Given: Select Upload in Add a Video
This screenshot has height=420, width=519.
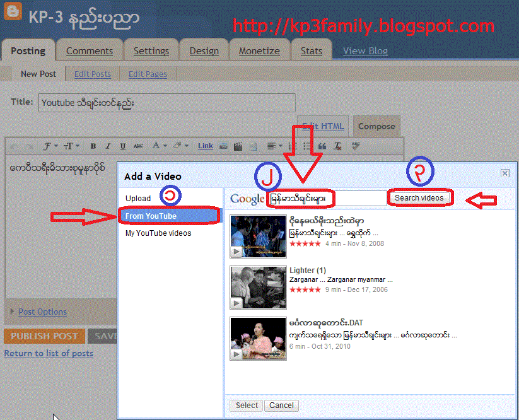Looking at the screenshot, I should click(138, 198).
